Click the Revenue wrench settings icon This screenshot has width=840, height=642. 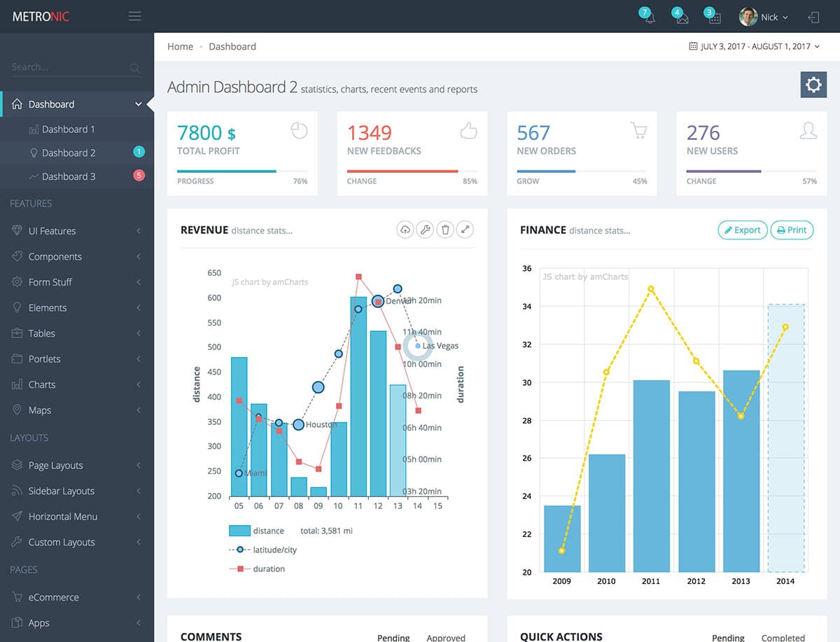[x=425, y=230]
